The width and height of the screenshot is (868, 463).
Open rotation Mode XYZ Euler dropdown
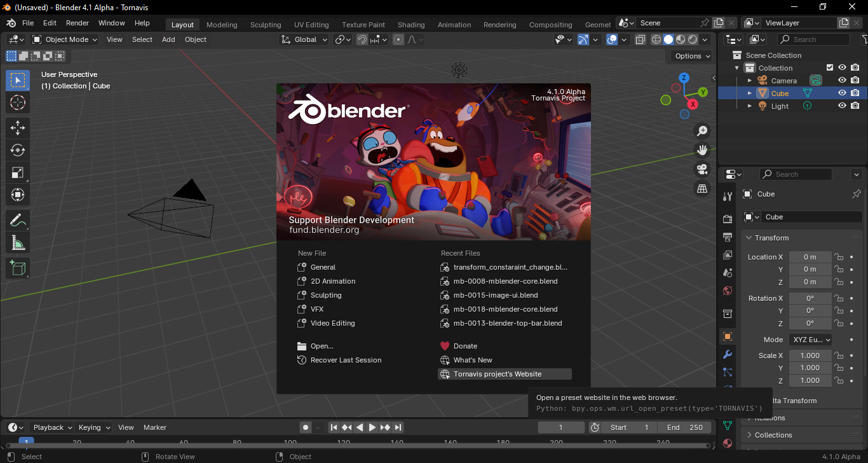[x=810, y=340]
